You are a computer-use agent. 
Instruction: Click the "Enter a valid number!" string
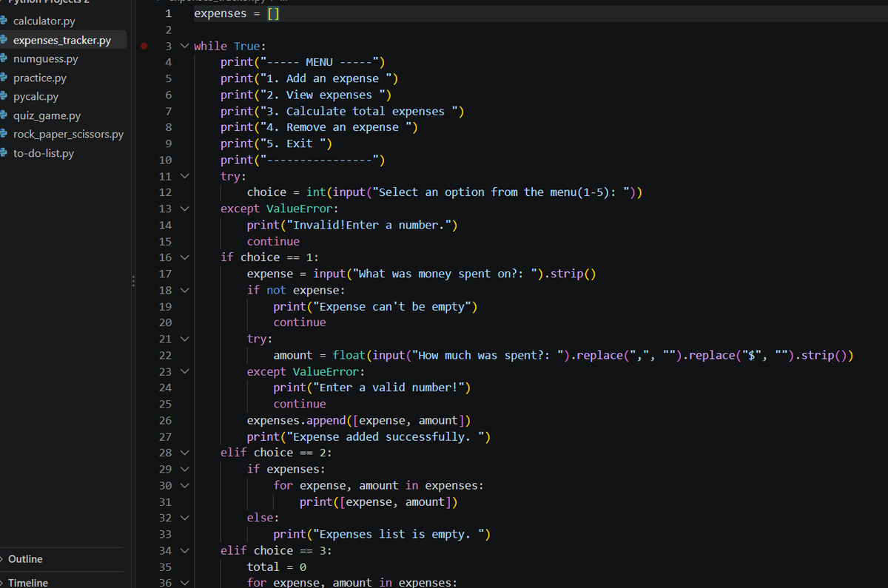pos(388,388)
